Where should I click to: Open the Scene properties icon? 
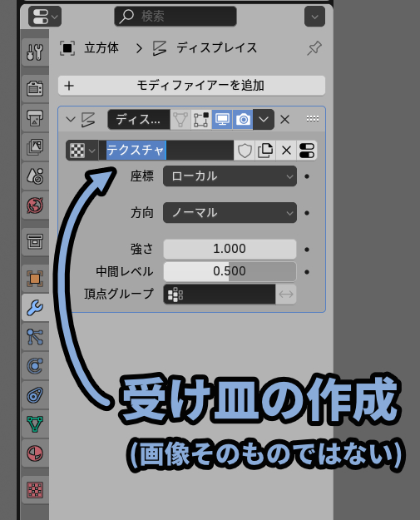point(35,176)
